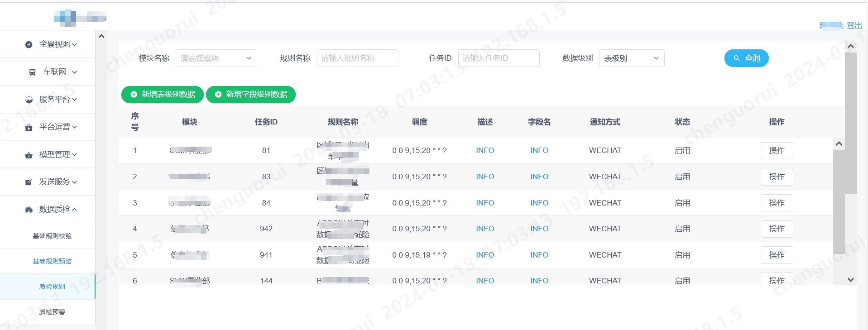Viewport: 868px width, 330px height.
Task: Click 新增字段级别数据 button
Action: tap(251, 94)
